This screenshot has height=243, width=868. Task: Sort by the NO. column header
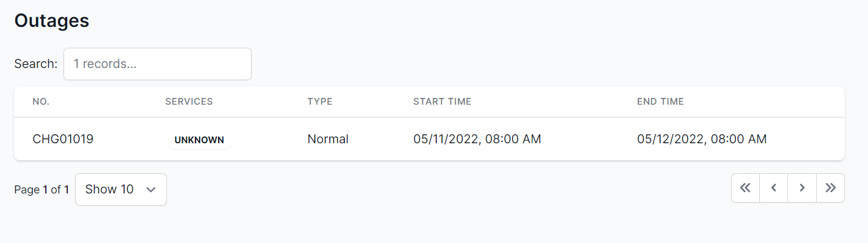point(41,102)
